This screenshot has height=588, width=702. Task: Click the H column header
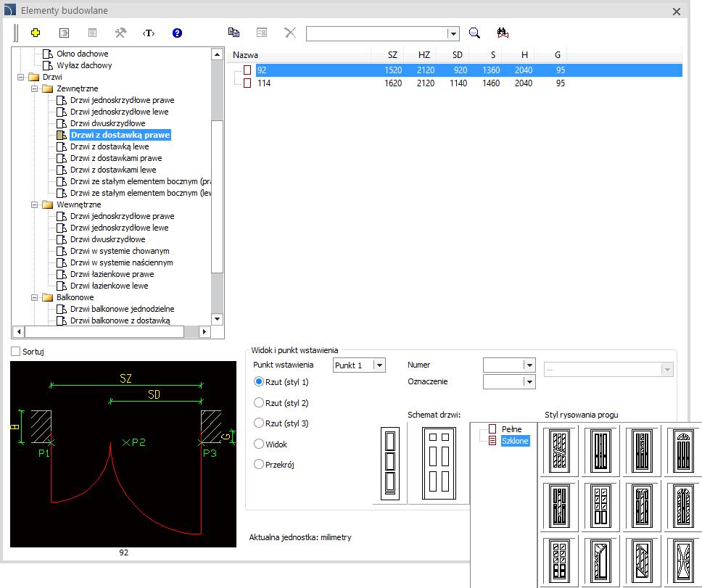(519, 54)
